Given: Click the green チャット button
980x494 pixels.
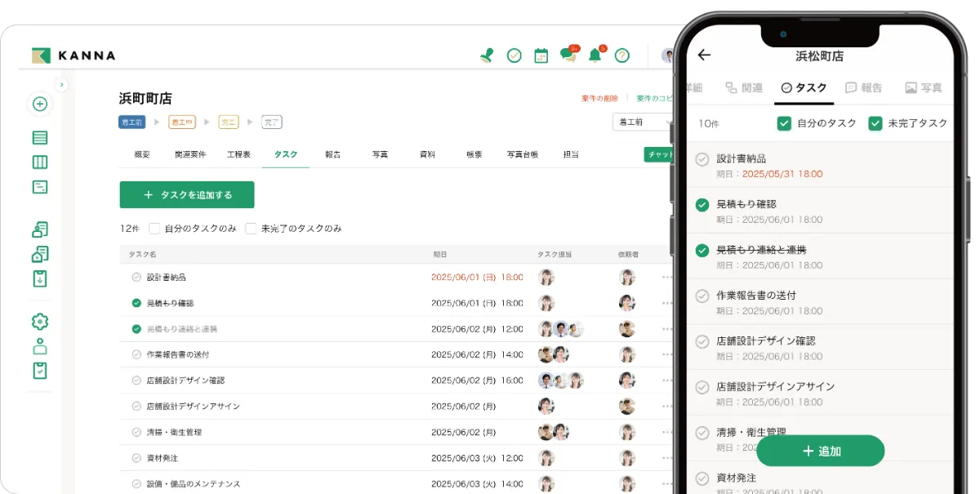Looking at the screenshot, I should click(658, 154).
